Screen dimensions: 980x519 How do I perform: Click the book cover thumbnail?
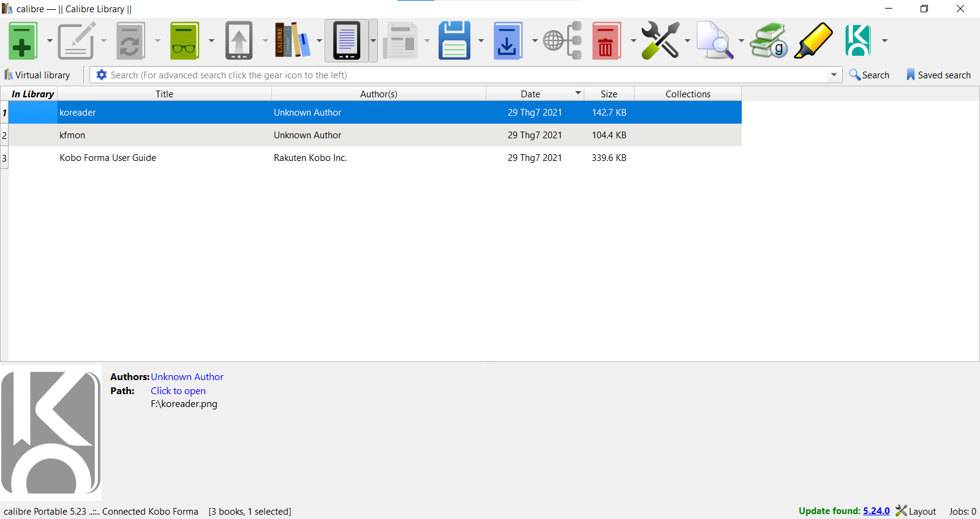click(51, 433)
